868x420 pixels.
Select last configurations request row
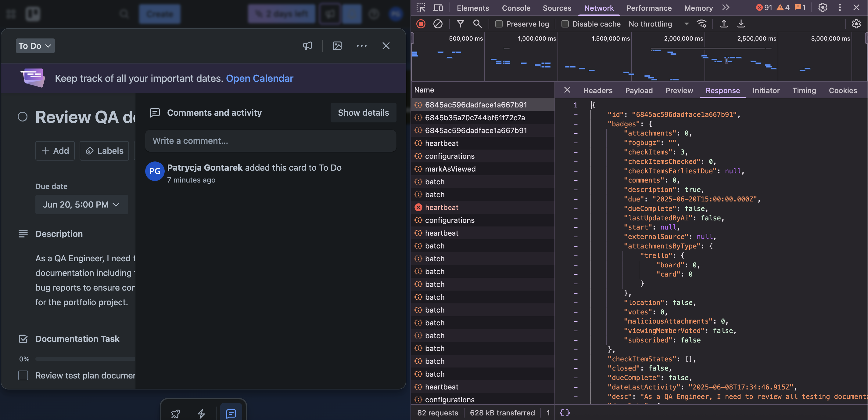[482, 400]
